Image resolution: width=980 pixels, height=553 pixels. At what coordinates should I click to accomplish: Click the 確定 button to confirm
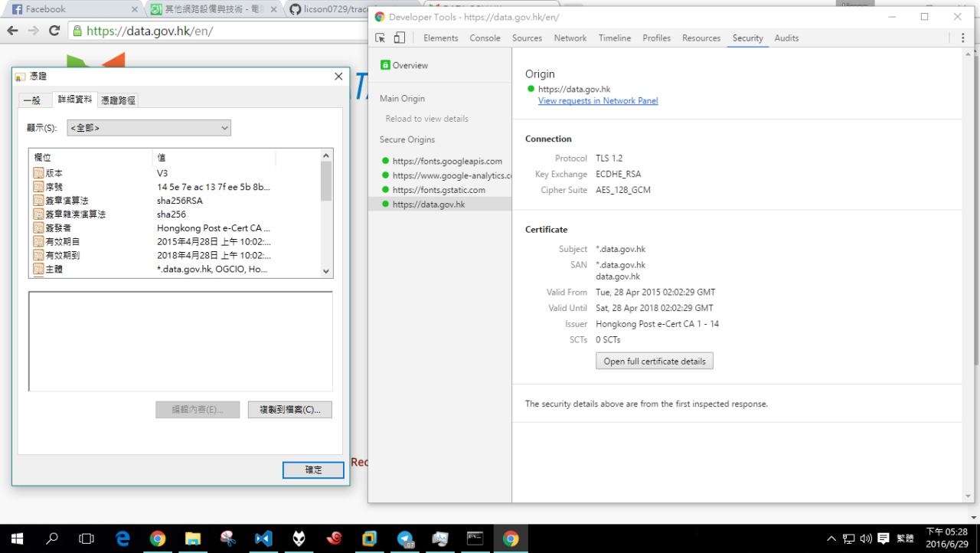coord(313,470)
